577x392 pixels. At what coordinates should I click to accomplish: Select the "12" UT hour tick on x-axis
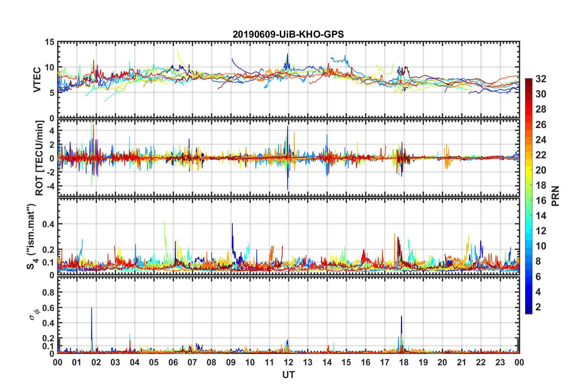click(288, 362)
